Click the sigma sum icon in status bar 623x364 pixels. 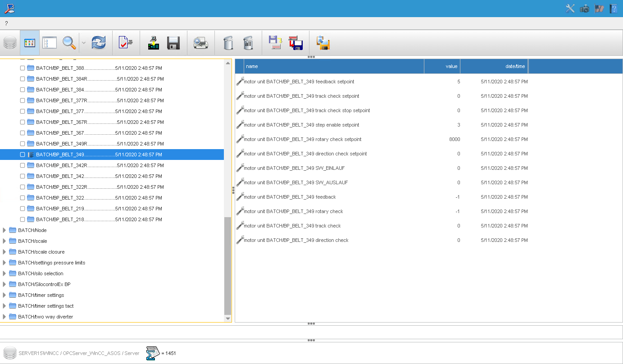point(153,353)
